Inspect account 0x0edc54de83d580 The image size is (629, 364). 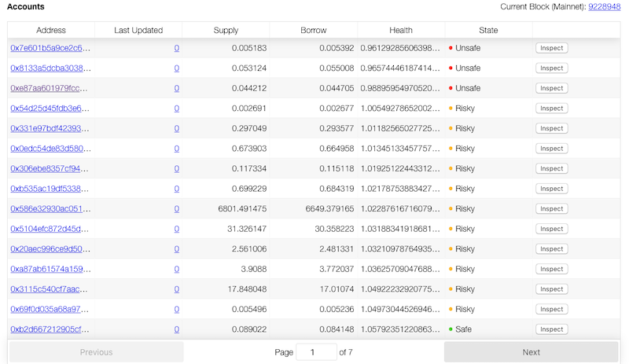click(x=552, y=149)
